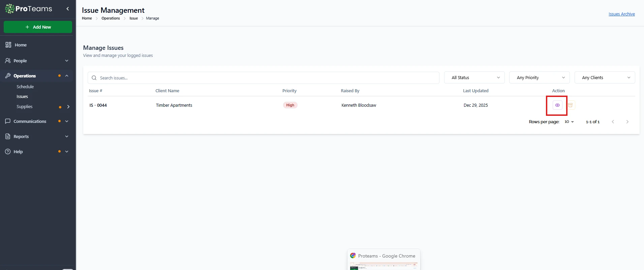The image size is (644, 270).
Task: Select Schedule under Operations
Action: point(25,87)
